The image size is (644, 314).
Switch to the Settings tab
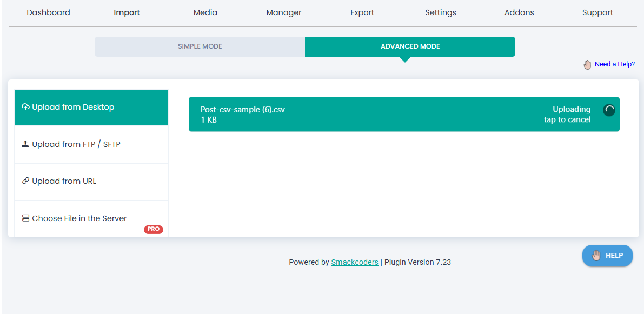pyautogui.click(x=441, y=12)
